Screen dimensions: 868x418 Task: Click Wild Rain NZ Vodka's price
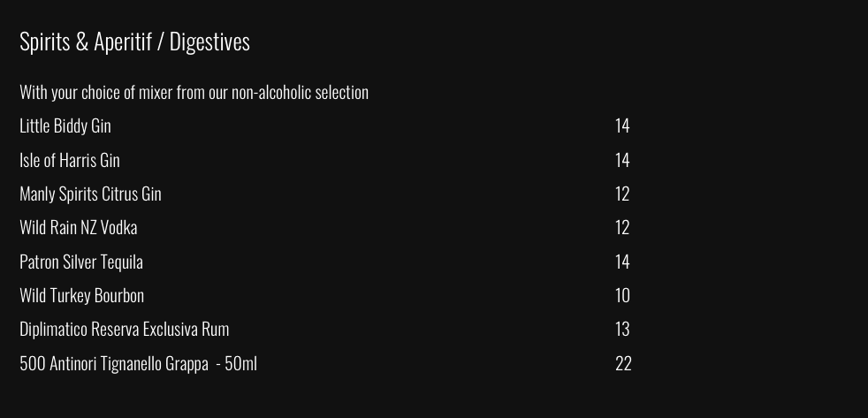point(622,227)
